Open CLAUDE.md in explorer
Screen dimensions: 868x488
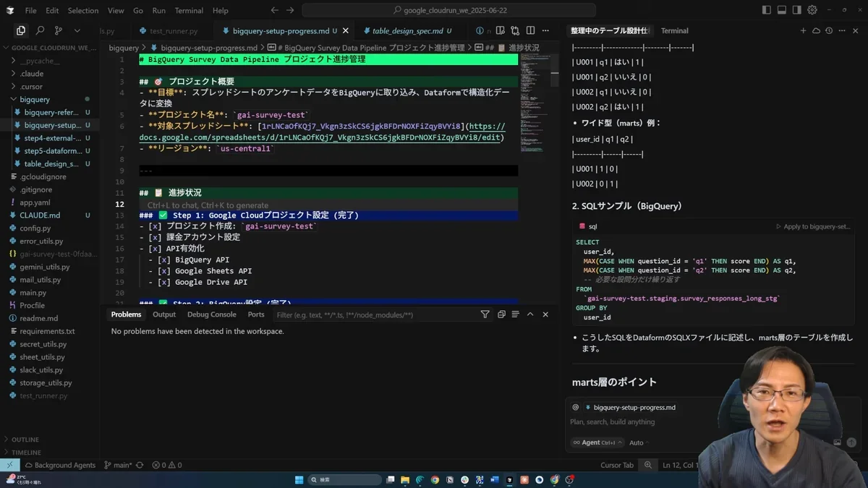pos(50,215)
